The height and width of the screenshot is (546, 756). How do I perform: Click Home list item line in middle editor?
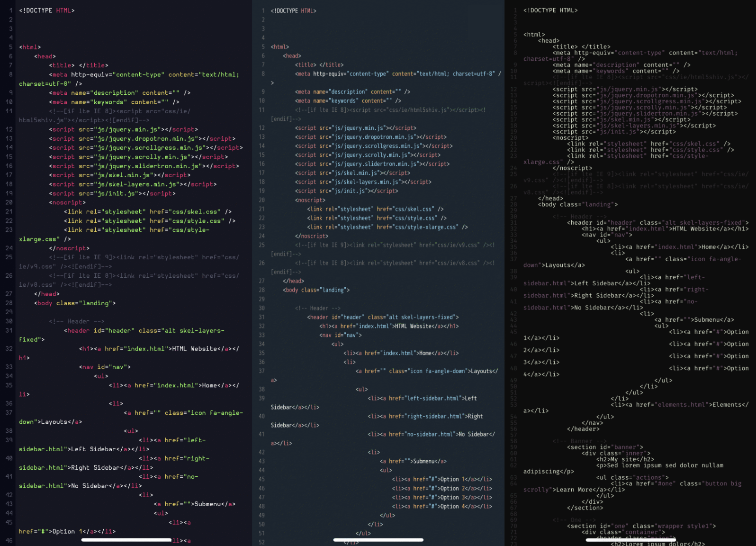click(x=401, y=353)
